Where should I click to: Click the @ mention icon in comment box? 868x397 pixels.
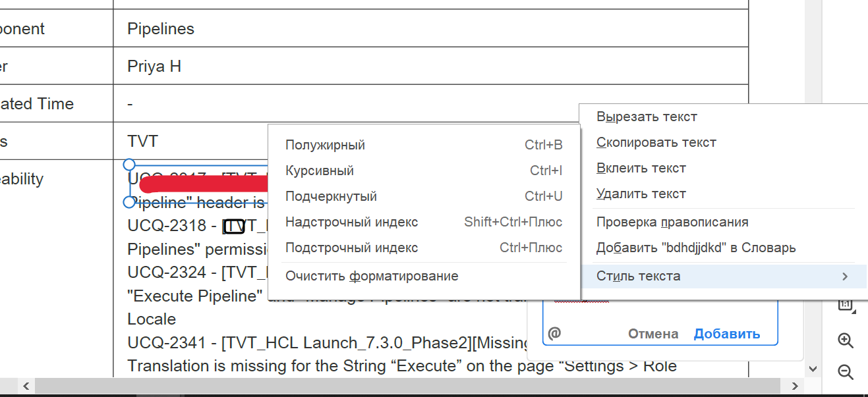click(555, 334)
